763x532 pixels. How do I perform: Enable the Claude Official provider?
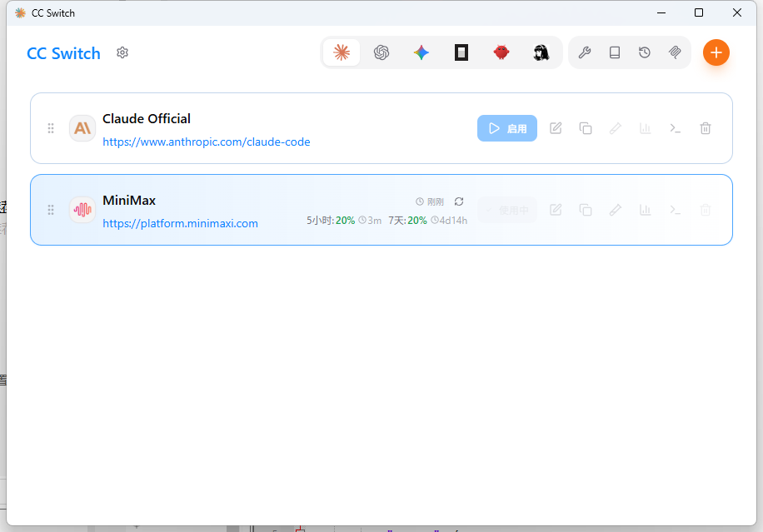(507, 128)
